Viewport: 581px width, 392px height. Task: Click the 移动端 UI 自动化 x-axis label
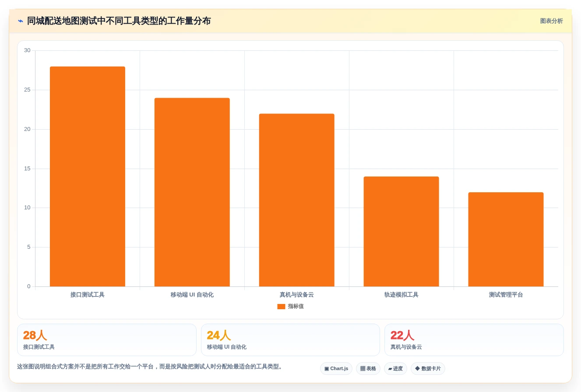point(192,295)
